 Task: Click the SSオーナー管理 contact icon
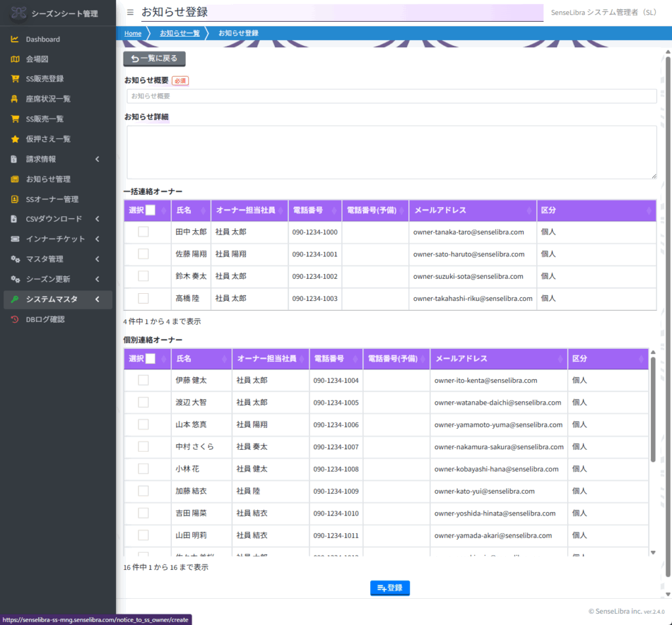14,199
